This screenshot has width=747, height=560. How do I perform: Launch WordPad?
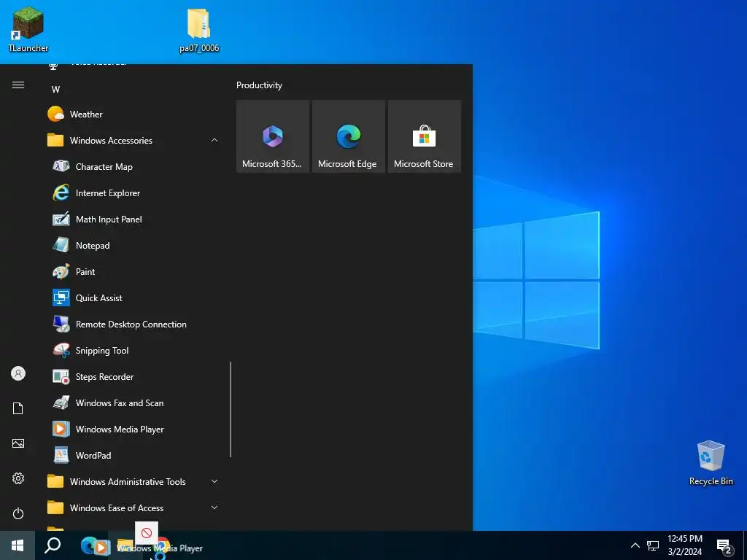pos(133,455)
